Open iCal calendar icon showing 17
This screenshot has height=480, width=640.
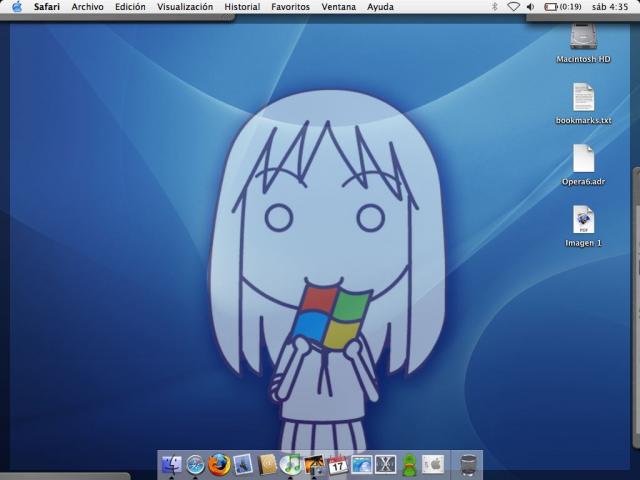click(x=338, y=465)
